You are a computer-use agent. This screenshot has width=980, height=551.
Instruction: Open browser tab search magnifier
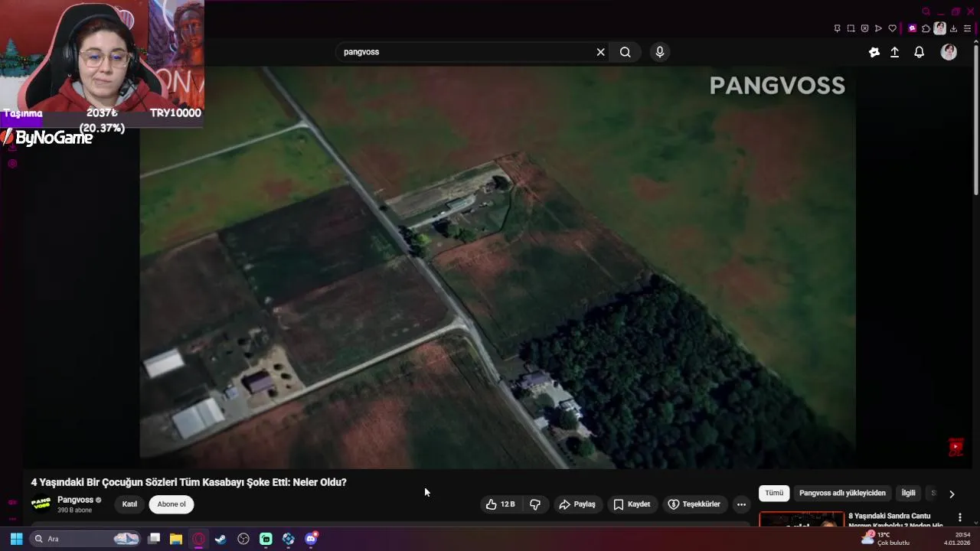[926, 11]
